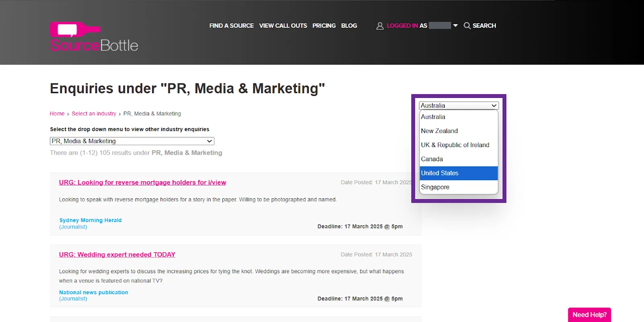This screenshot has height=322, width=644.
Task: Select Australia from the country list
Action: click(459, 117)
